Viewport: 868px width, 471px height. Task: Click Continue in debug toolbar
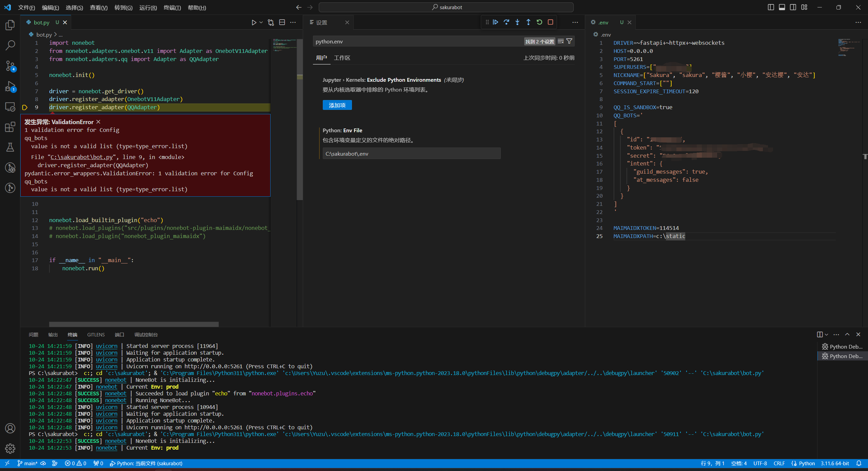[495, 22]
